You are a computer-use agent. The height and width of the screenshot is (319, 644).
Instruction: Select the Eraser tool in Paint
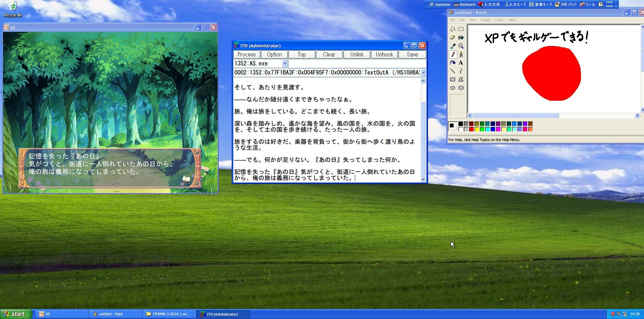pos(452,38)
